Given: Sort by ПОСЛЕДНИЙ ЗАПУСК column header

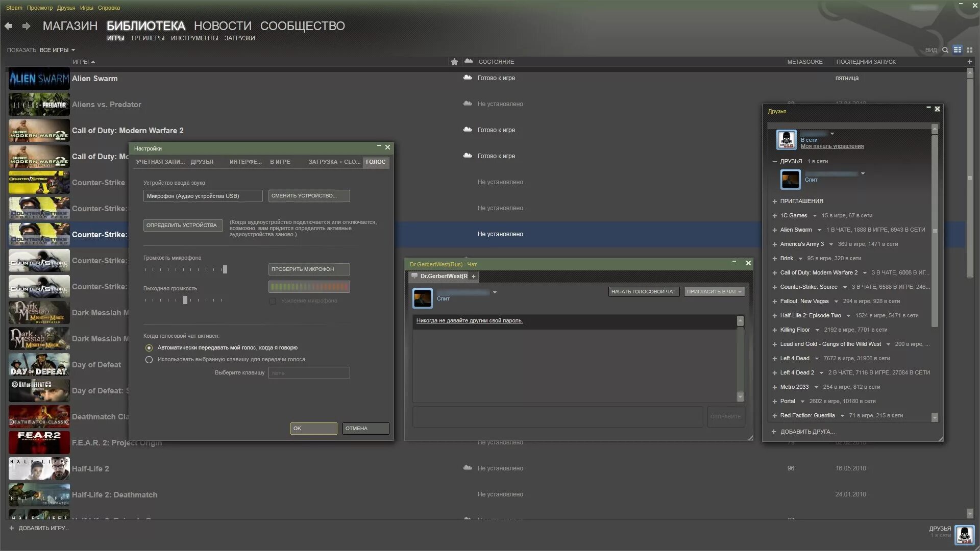Looking at the screenshot, I should coord(866,62).
